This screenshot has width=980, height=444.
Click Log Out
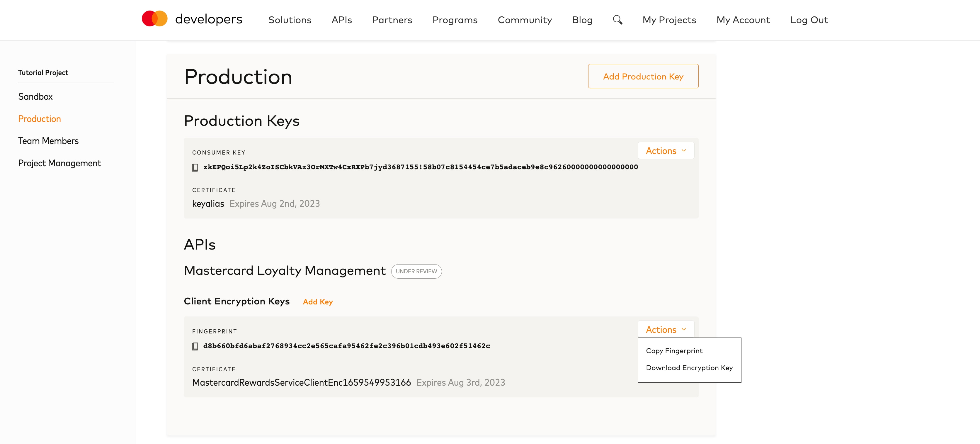coord(809,20)
